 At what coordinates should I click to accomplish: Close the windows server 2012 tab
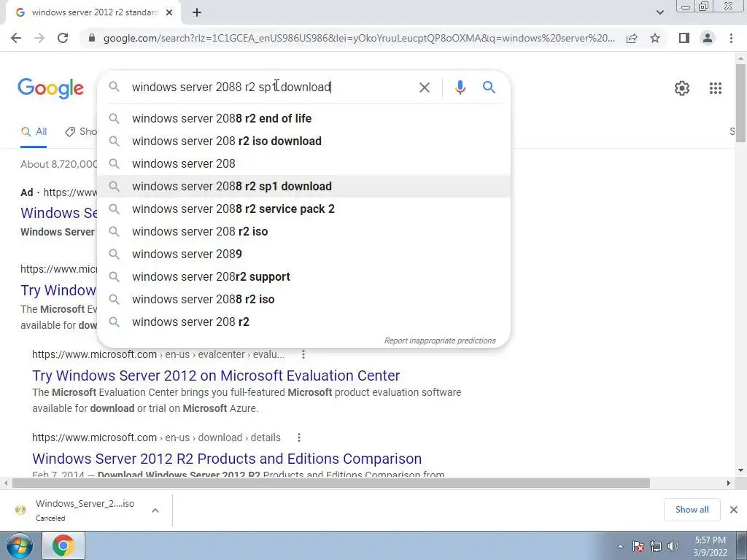point(169,12)
